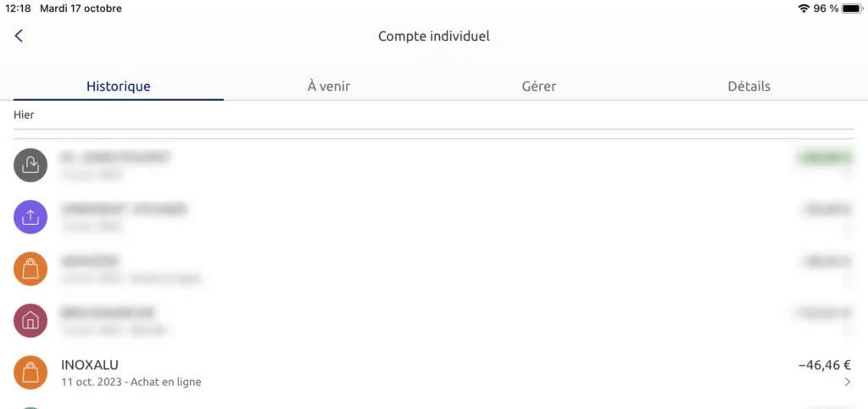Tap the 12:18 clock in status bar

[18, 8]
